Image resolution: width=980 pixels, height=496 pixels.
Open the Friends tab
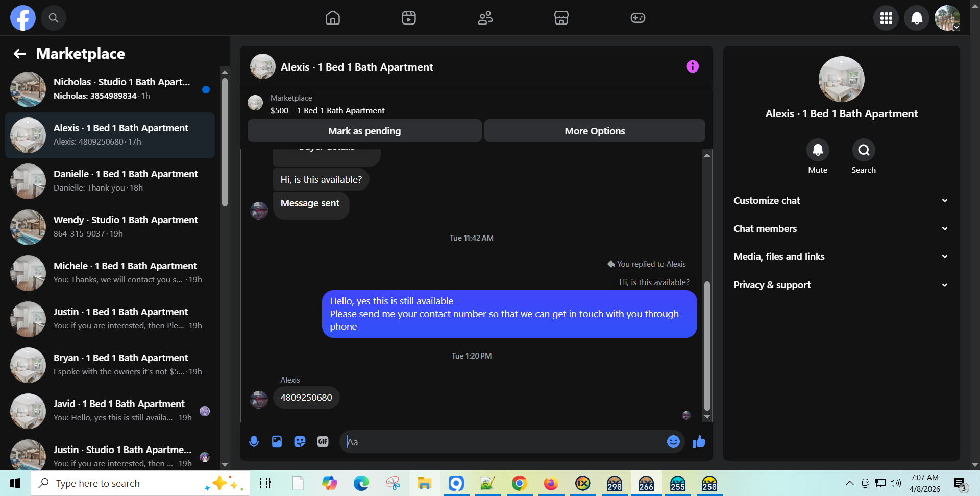(x=485, y=18)
